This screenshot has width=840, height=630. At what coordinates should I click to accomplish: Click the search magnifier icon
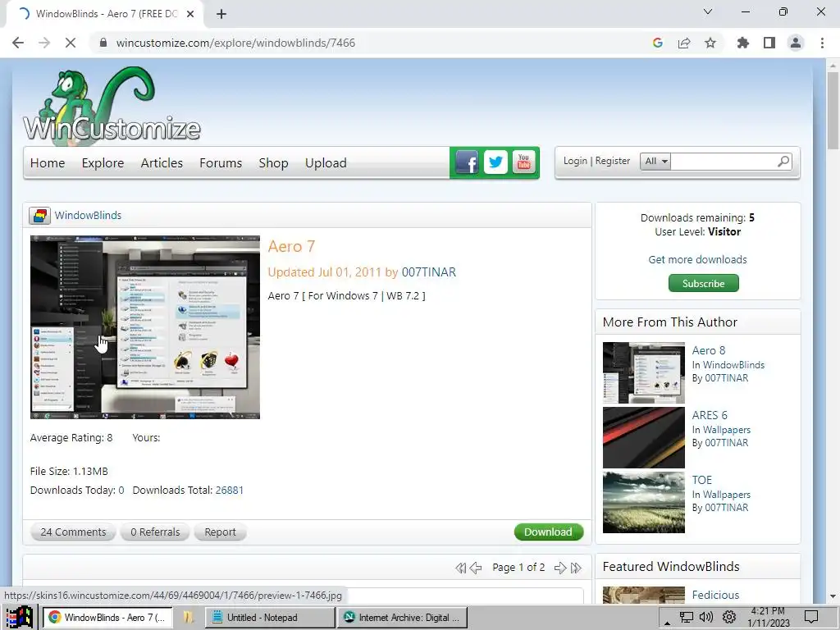(x=783, y=161)
